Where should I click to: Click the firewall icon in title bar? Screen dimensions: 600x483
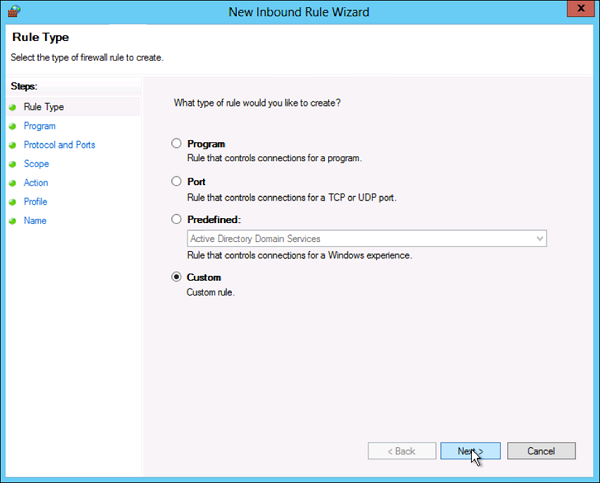pos(13,11)
